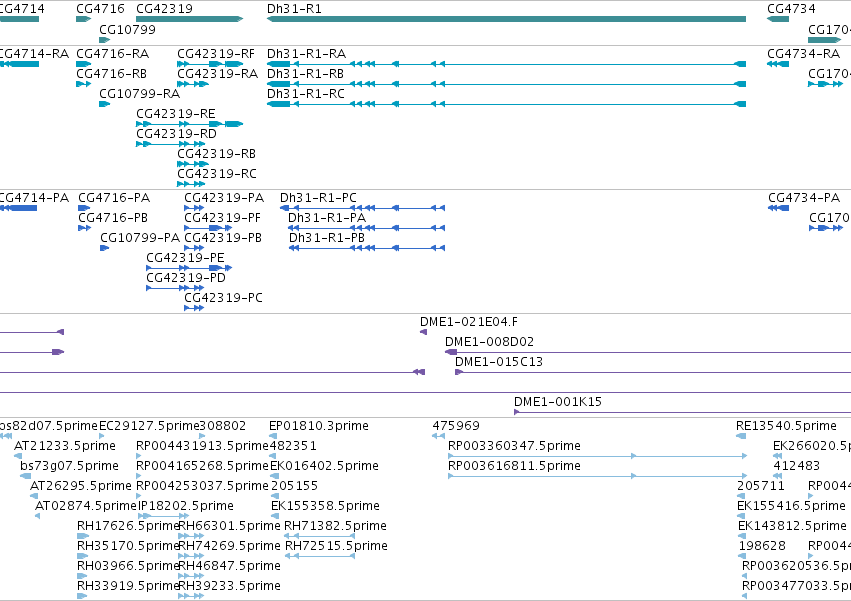Click EST AT02874.5prime label
Screen dimensions: 851x601
point(86,507)
